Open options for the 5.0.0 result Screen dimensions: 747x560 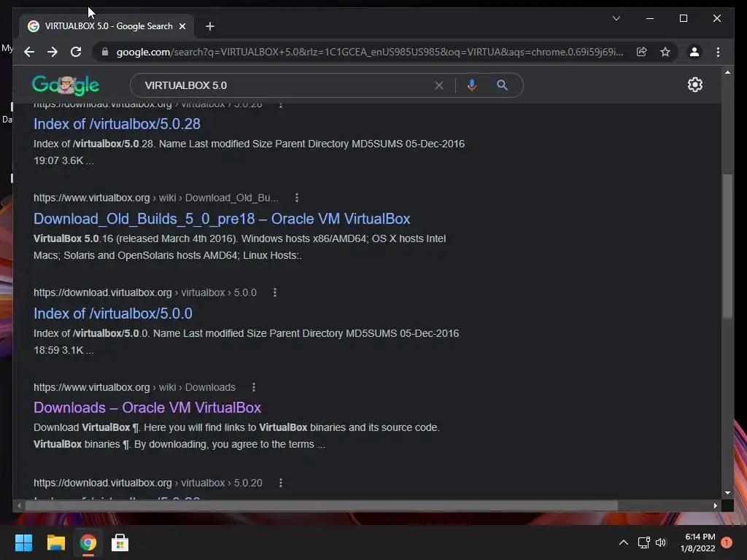(x=275, y=292)
